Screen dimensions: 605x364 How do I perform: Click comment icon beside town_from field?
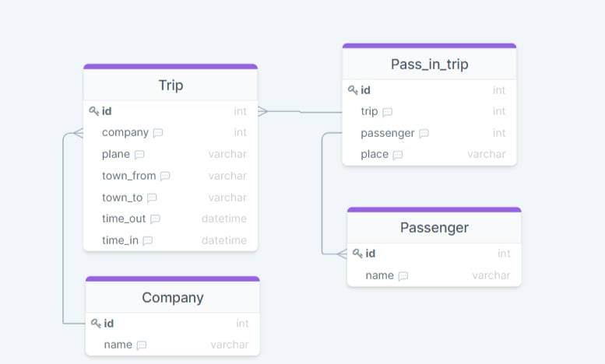point(165,177)
